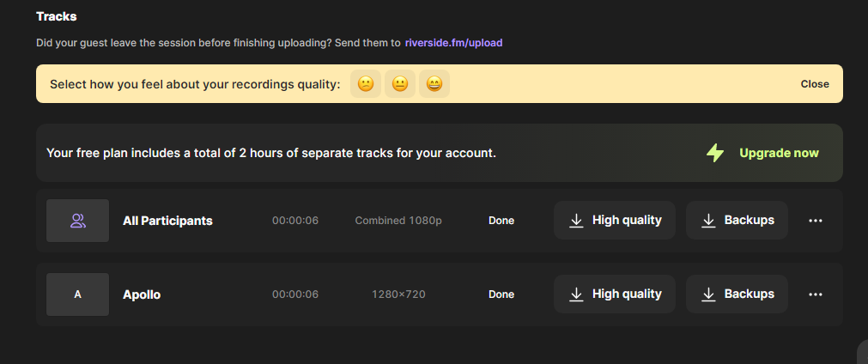The width and height of the screenshot is (868, 364).
Task: Select the happy grinning quality emoji
Action: click(x=434, y=84)
